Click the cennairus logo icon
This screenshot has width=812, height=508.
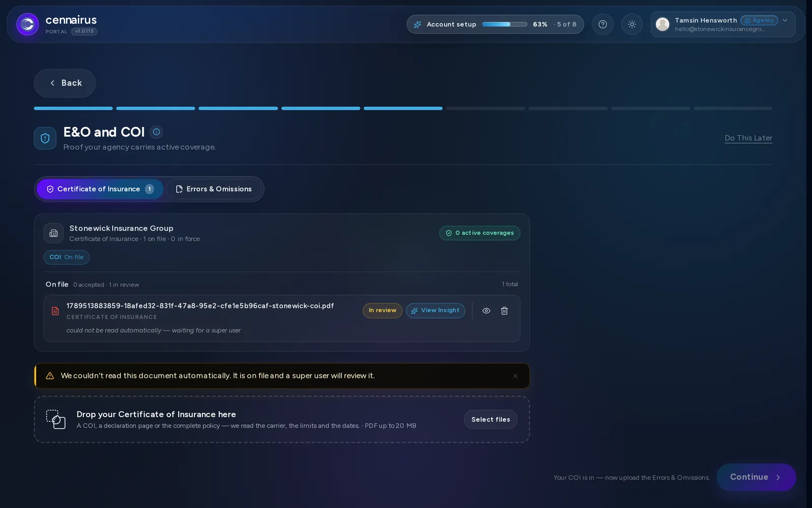click(x=27, y=24)
